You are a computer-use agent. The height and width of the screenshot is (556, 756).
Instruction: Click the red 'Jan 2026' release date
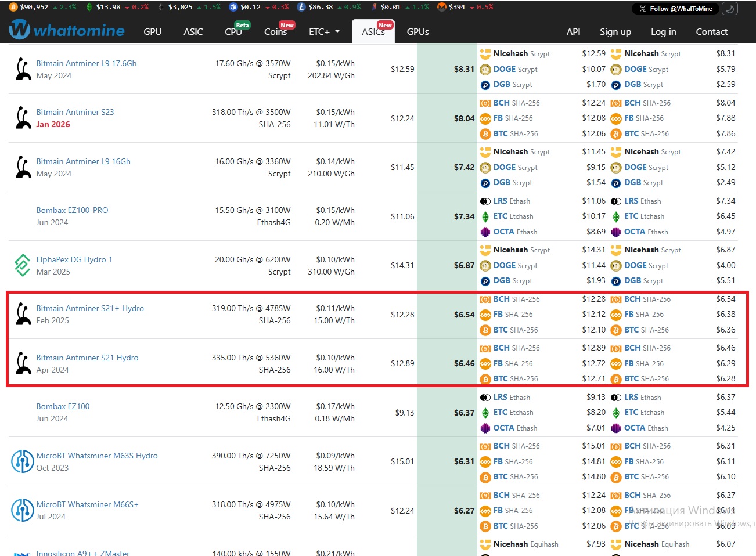[x=53, y=124]
